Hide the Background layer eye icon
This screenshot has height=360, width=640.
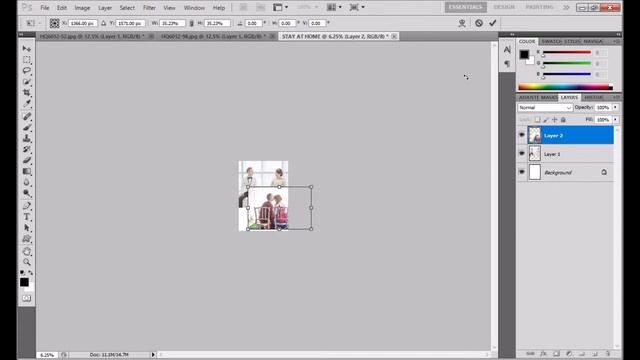(x=522, y=172)
